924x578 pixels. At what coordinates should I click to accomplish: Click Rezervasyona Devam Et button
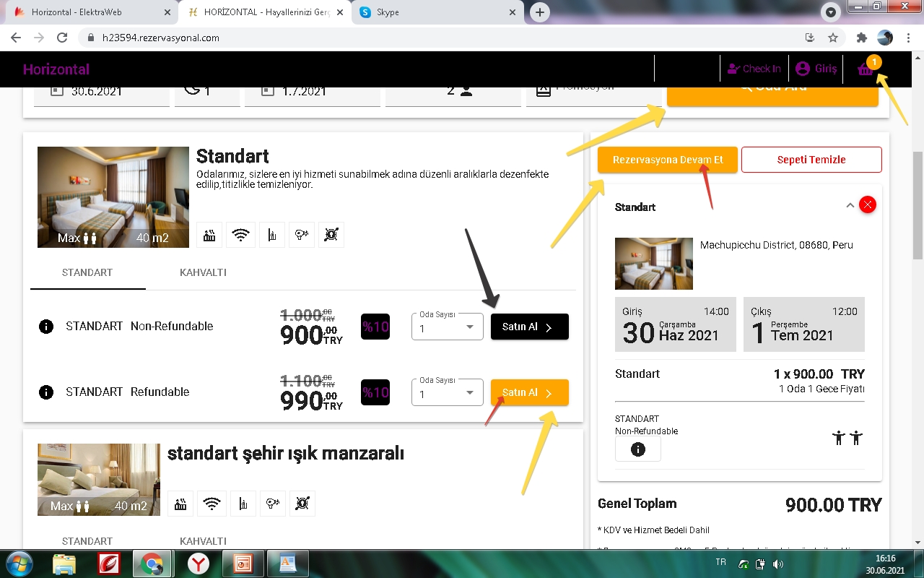[667, 160]
